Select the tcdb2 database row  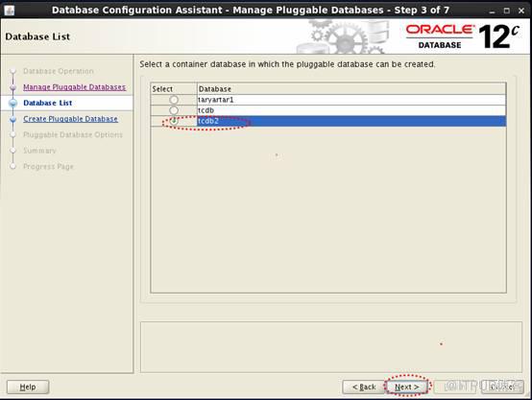(328, 121)
